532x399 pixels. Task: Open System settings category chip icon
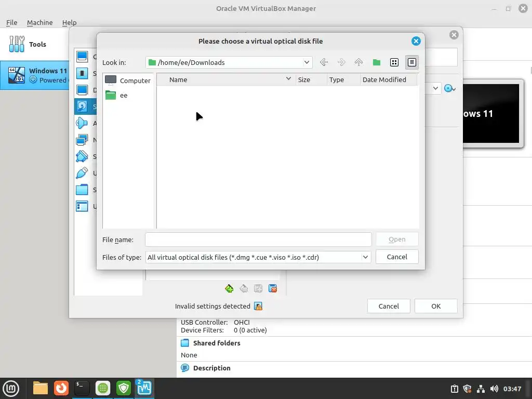tap(82, 73)
